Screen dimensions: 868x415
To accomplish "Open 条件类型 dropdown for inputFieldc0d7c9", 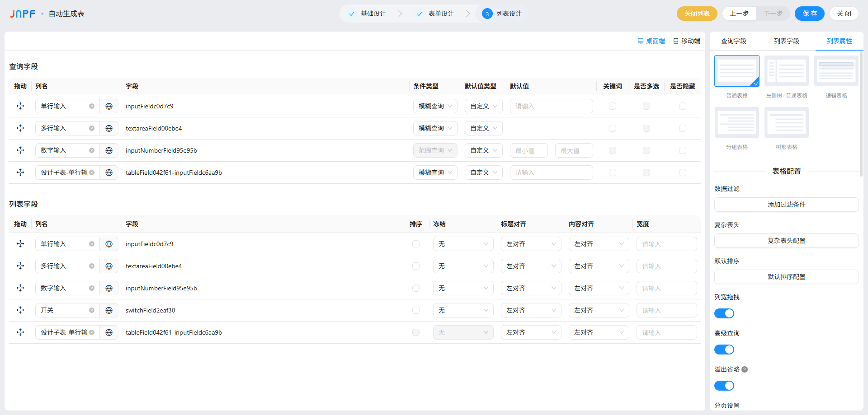I will tap(435, 106).
